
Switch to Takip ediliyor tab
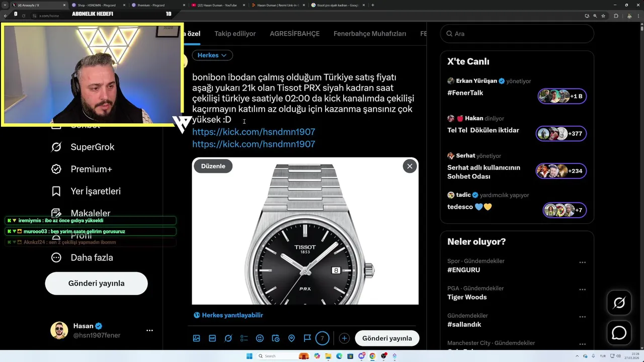(235, 34)
